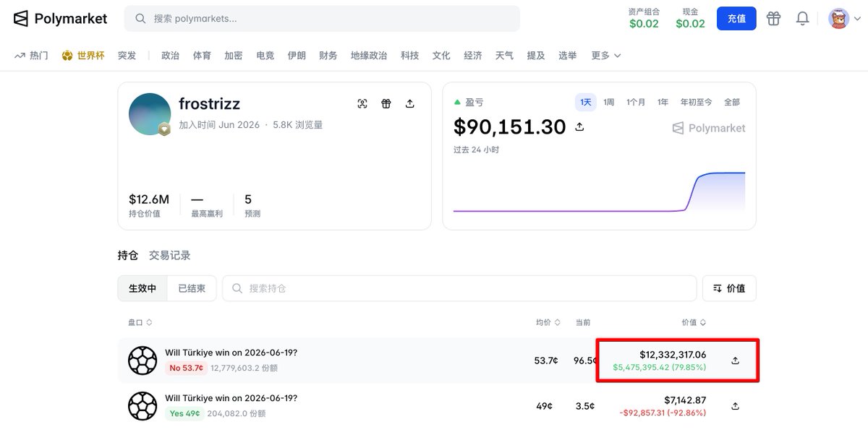Expand the 更多 menu in navigation
This screenshot has width=868, height=448.
pyautogui.click(x=606, y=56)
